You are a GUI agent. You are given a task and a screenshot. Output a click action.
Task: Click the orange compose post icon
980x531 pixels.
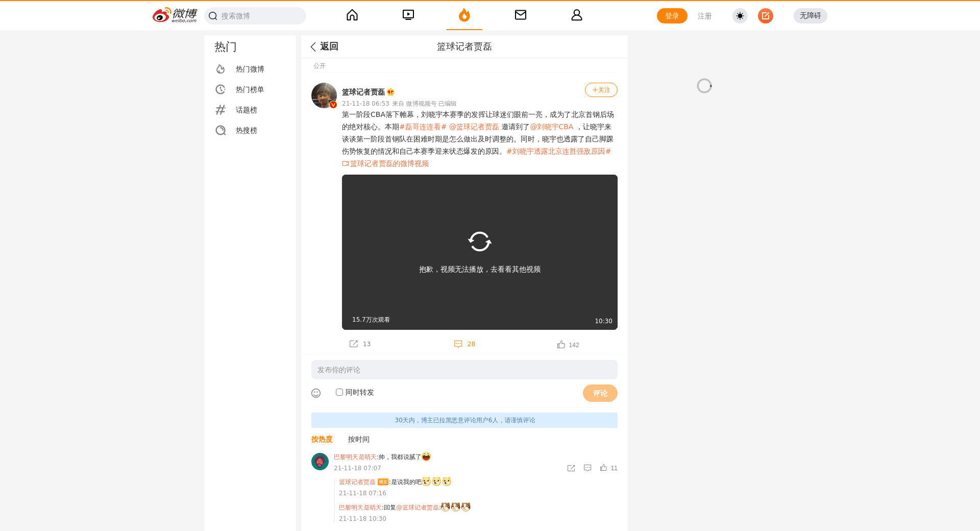pyautogui.click(x=765, y=16)
